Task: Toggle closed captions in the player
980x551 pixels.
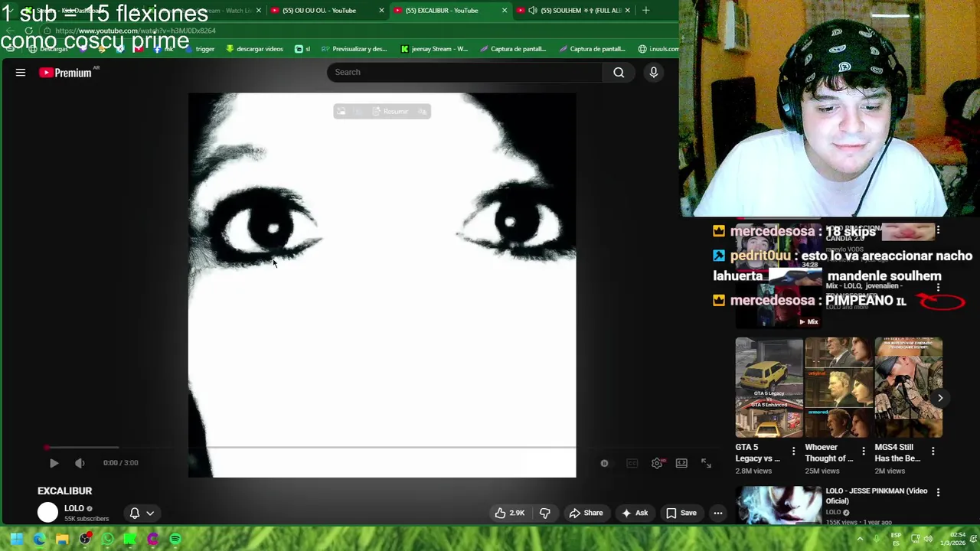Action: tap(632, 463)
